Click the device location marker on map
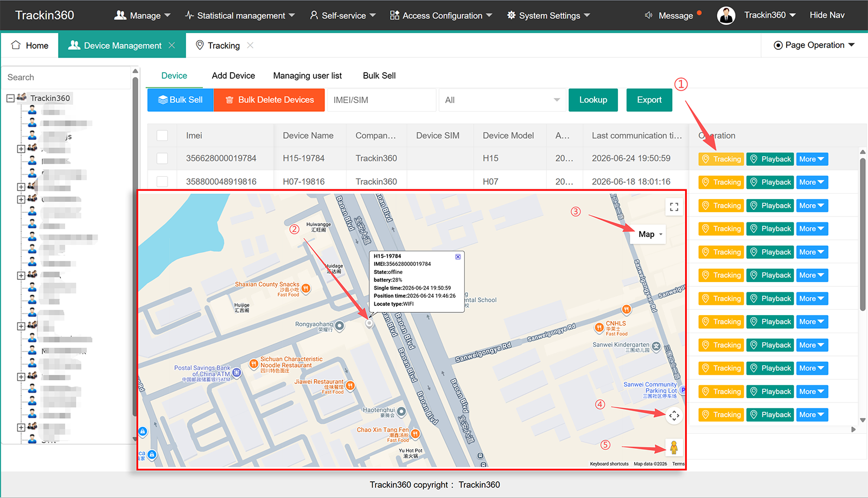 pyautogui.click(x=369, y=323)
